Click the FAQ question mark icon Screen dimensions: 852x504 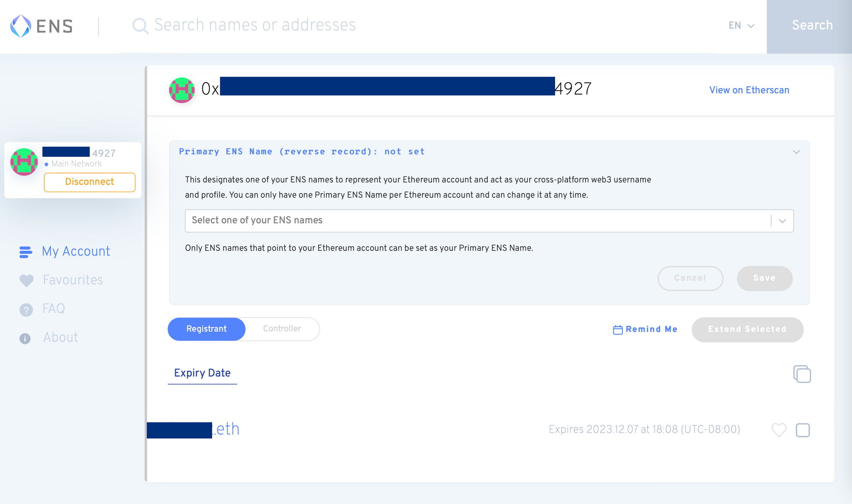coord(26,309)
